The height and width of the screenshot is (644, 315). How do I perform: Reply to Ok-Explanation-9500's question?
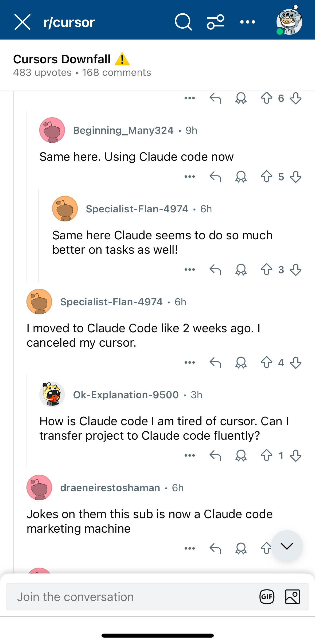click(216, 455)
